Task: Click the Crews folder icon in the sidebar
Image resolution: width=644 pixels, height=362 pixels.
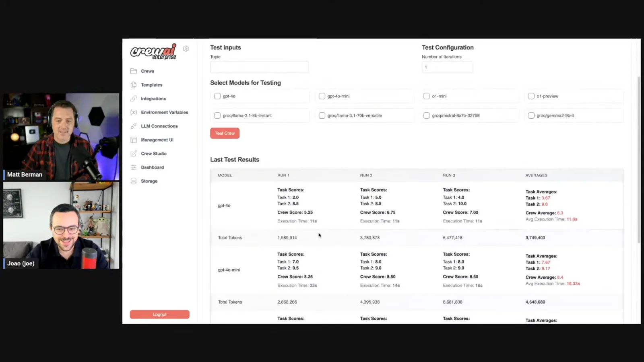Action: pos(134,71)
